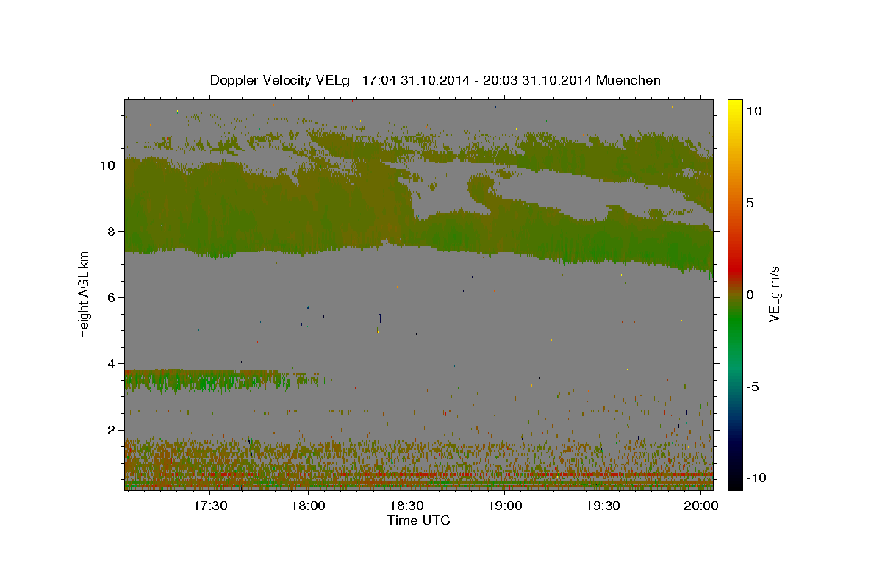The image size is (882, 588).
Task: Click the height tick label 6
Action: click(x=112, y=298)
